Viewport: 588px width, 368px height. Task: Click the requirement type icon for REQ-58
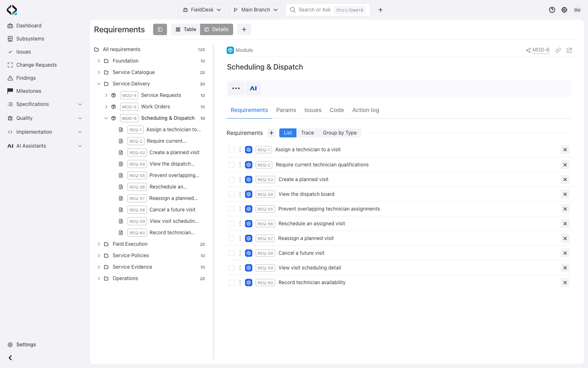pos(249,253)
